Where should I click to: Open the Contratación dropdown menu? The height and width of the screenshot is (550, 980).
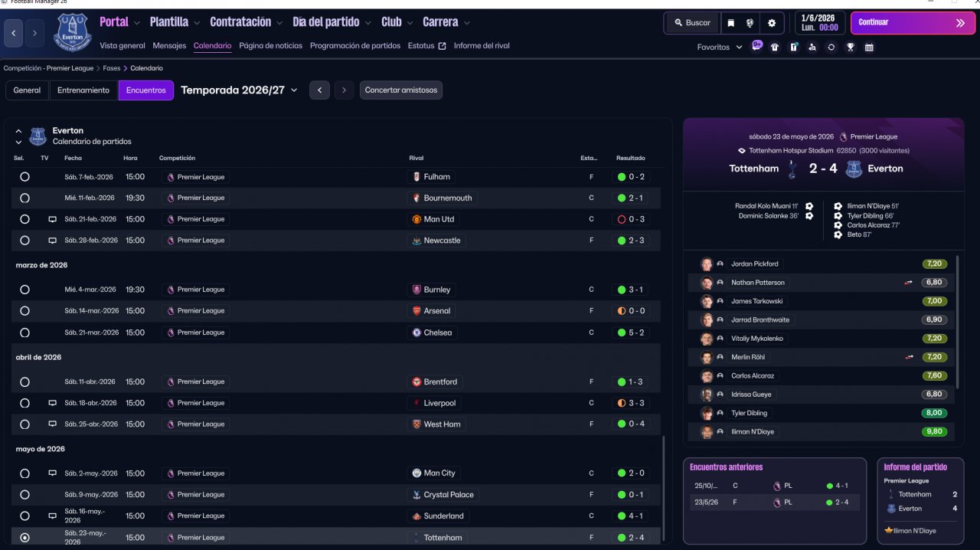click(246, 22)
